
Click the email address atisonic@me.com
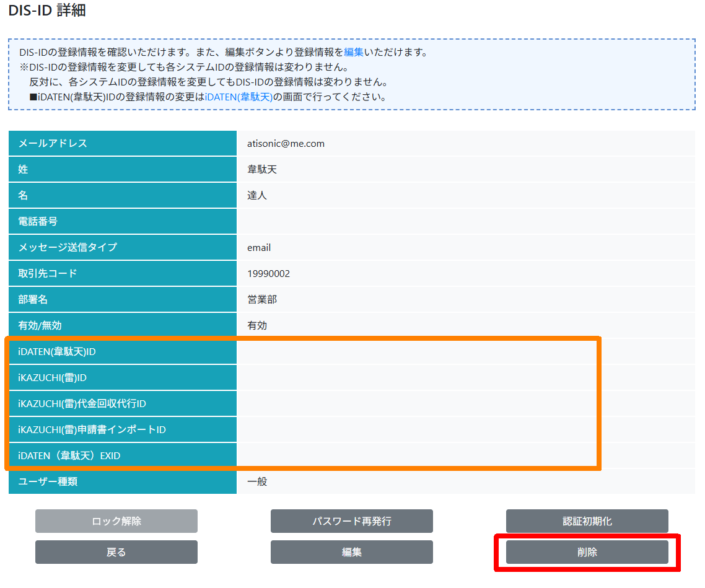(x=286, y=144)
